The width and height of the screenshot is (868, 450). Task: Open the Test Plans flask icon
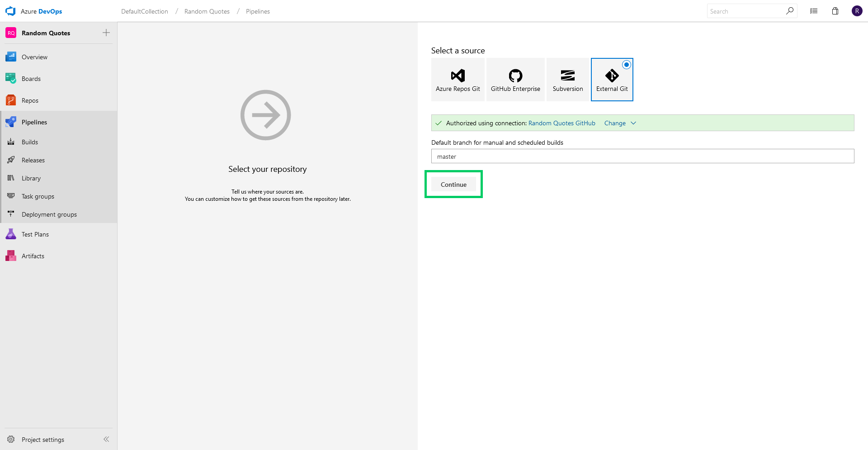(x=11, y=234)
